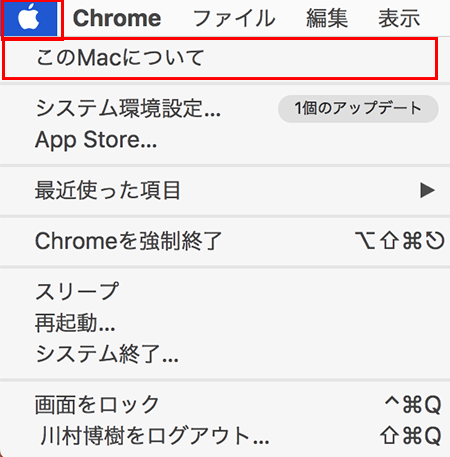Expand the 最近使った項目 submenu arrow
Screen dimensions: 450x457
428,191
